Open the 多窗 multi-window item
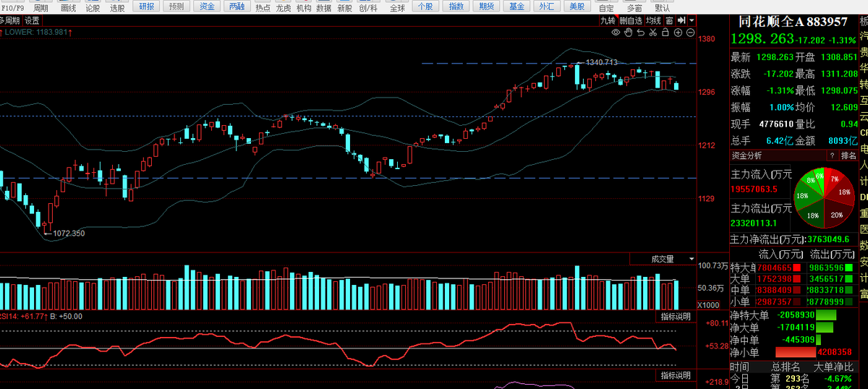The height and width of the screenshot is (389, 868). click(x=634, y=8)
